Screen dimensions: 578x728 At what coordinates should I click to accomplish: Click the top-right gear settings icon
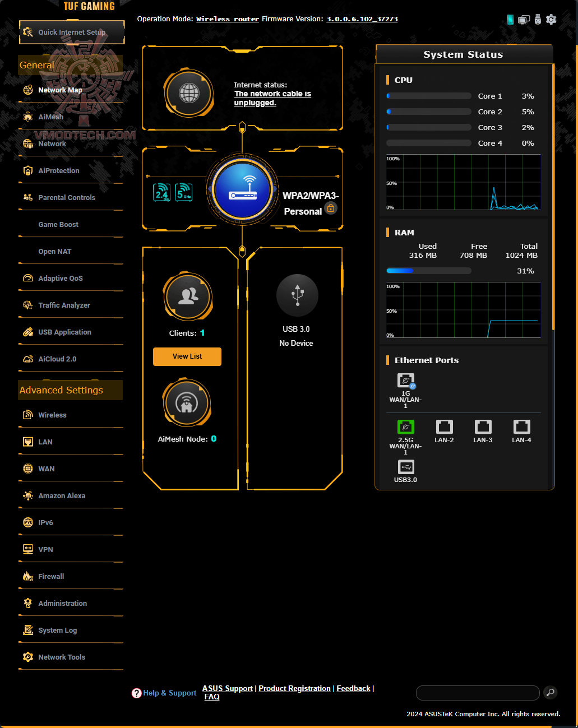pyautogui.click(x=551, y=20)
